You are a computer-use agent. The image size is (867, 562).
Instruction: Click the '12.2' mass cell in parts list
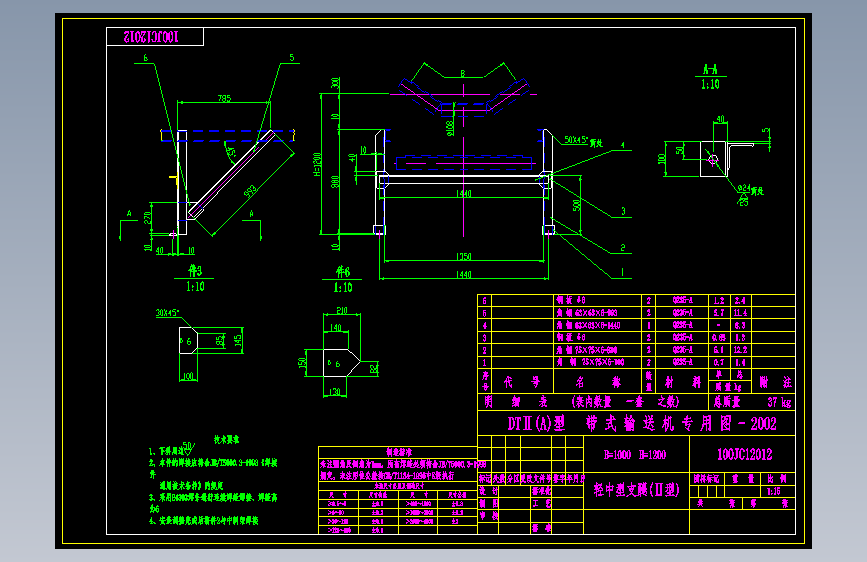pos(740,350)
